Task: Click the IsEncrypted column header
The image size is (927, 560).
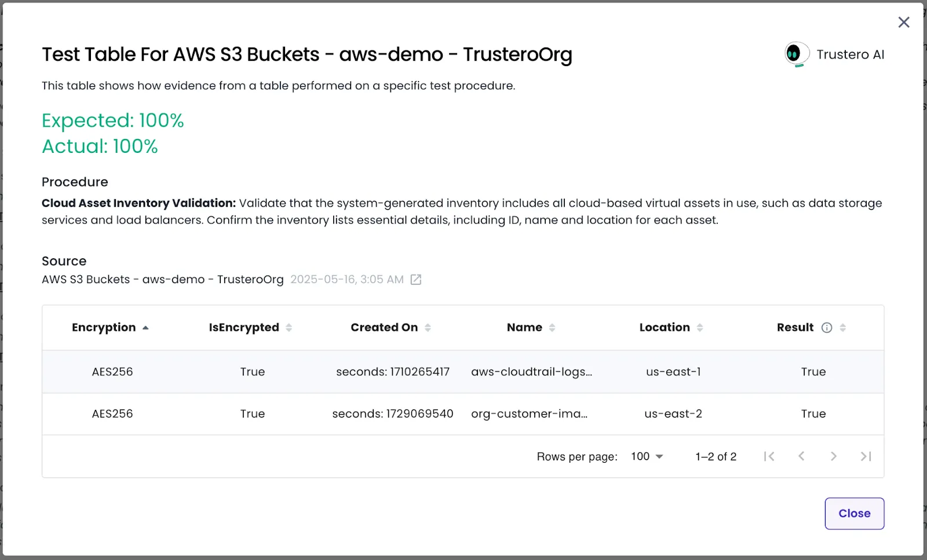Action: [244, 328]
